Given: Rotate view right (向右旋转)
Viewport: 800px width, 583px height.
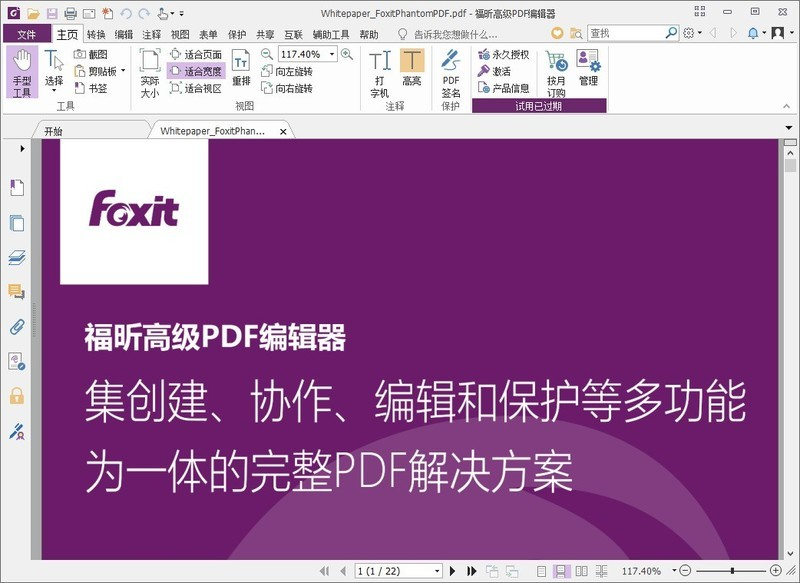Looking at the screenshot, I should tap(286, 88).
